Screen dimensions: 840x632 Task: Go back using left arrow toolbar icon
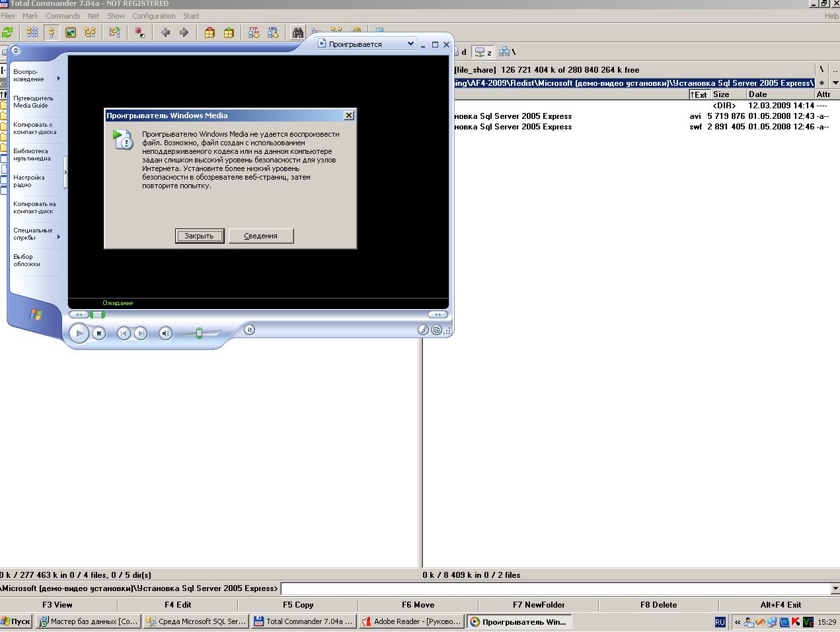[x=165, y=32]
